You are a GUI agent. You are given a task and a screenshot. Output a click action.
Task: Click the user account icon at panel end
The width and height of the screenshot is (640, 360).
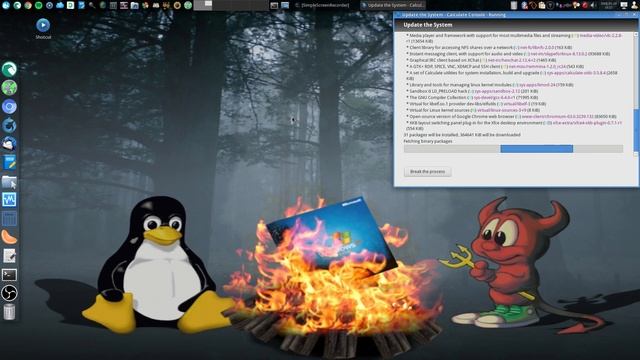pyautogui.click(x=634, y=5)
